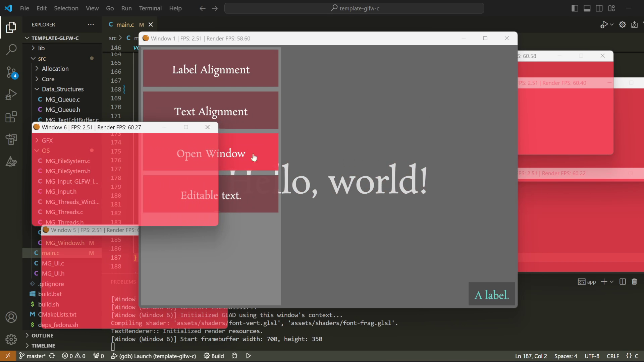Go forward with the right arrow
The image size is (644, 362).
215,8
